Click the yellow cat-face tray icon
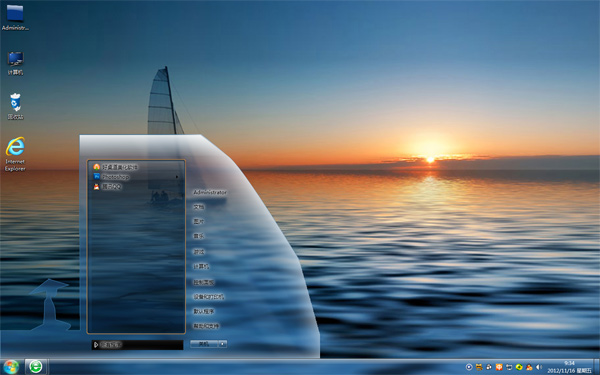The width and height of the screenshot is (600, 375). click(479, 367)
